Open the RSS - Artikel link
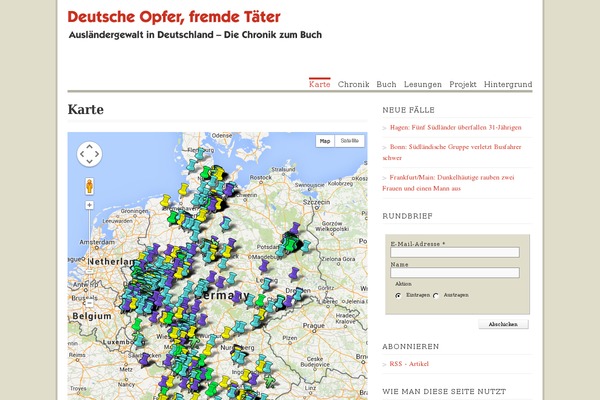 click(x=415, y=364)
